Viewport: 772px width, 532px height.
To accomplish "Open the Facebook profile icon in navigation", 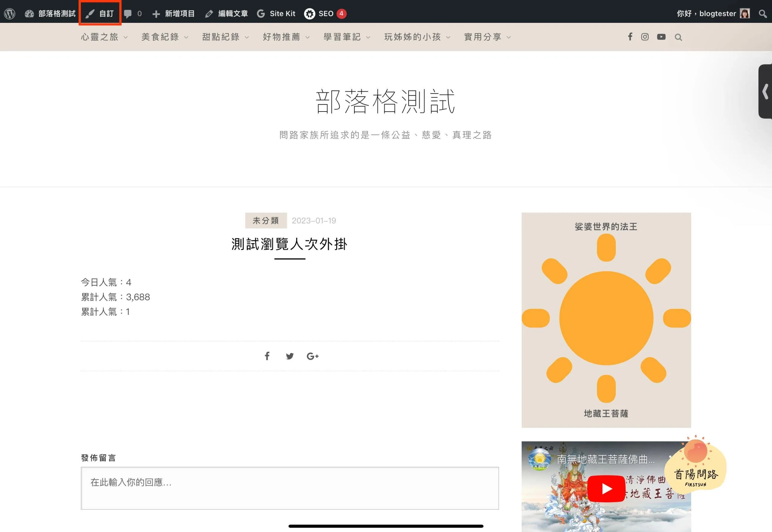I will [630, 37].
